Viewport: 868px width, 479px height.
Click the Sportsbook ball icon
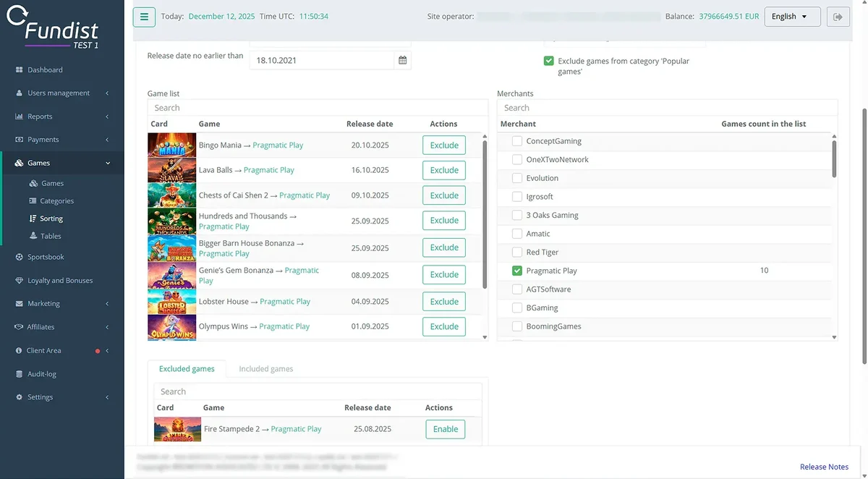tap(20, 257)
